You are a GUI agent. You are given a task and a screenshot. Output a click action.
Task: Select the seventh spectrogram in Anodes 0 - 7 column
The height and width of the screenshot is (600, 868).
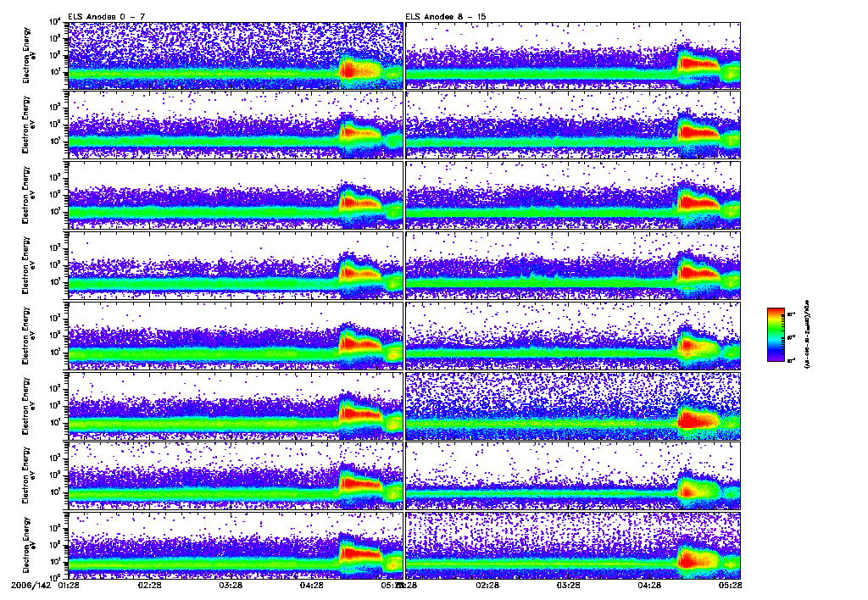pos(236,476)
